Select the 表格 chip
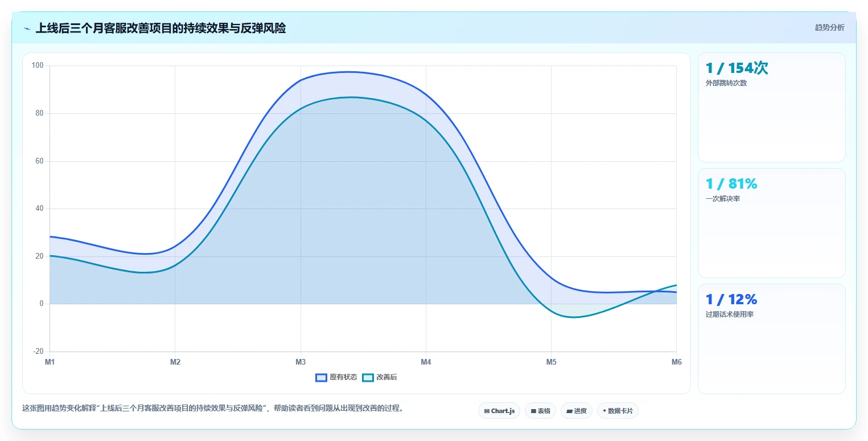 pos(540,411)
